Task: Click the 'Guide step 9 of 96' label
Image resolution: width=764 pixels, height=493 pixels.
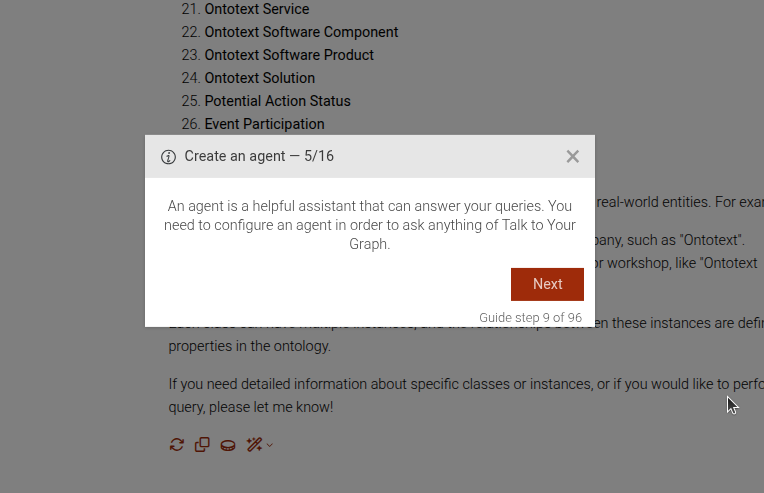Action: click(530, 318)
